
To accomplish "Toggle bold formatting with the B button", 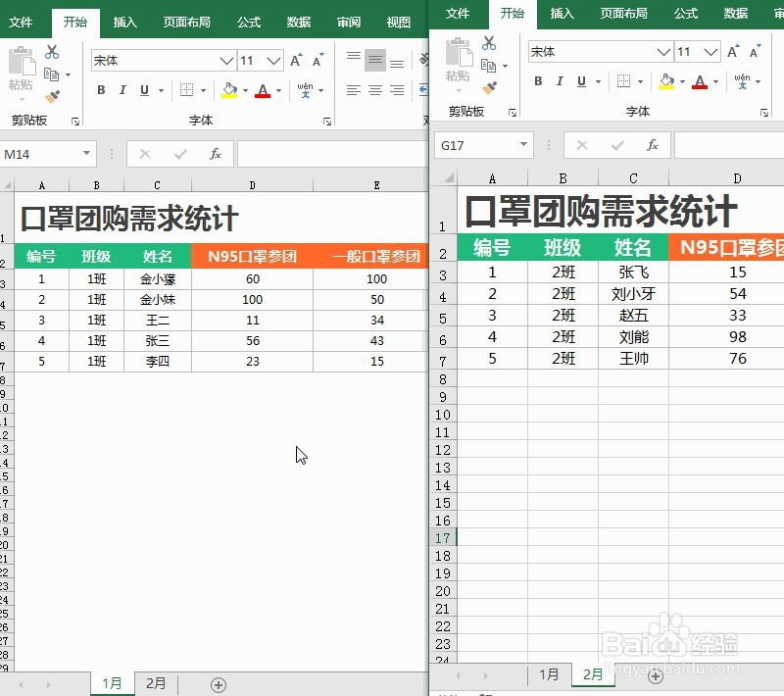I will (x=537, y=80).
